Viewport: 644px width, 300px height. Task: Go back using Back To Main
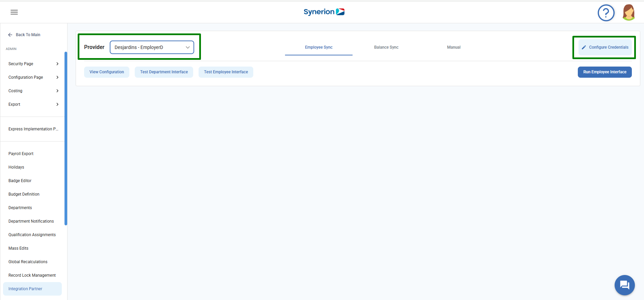pyautogui.click(x=24, y=35)
